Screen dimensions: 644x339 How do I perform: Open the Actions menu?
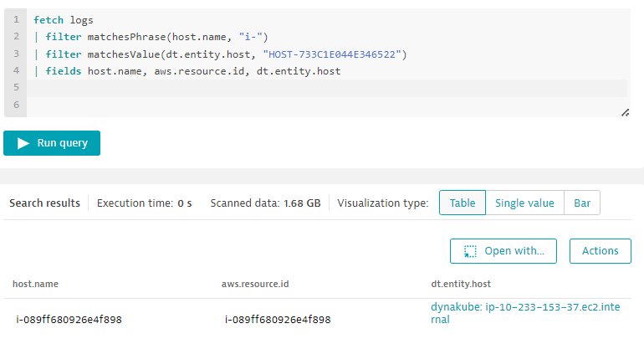600,250
